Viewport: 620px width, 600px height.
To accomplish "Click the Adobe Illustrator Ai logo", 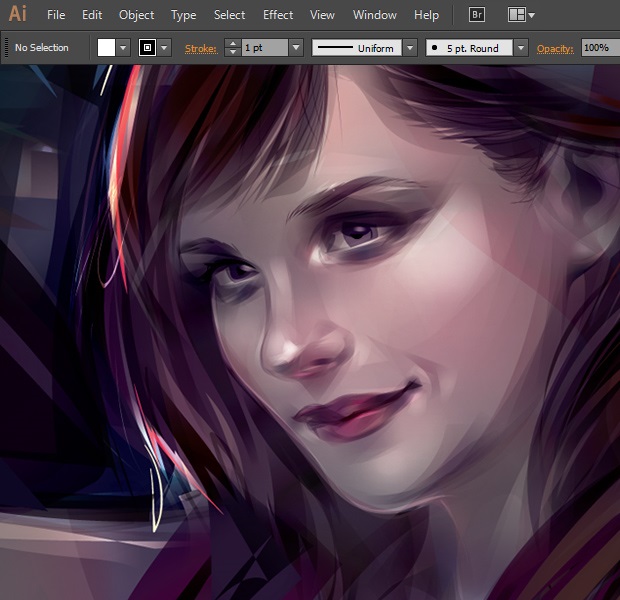I will (x=17, y=14).
